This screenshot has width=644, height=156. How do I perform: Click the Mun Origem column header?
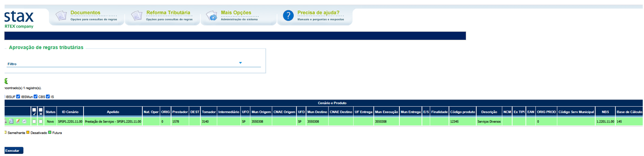(261, 112)
